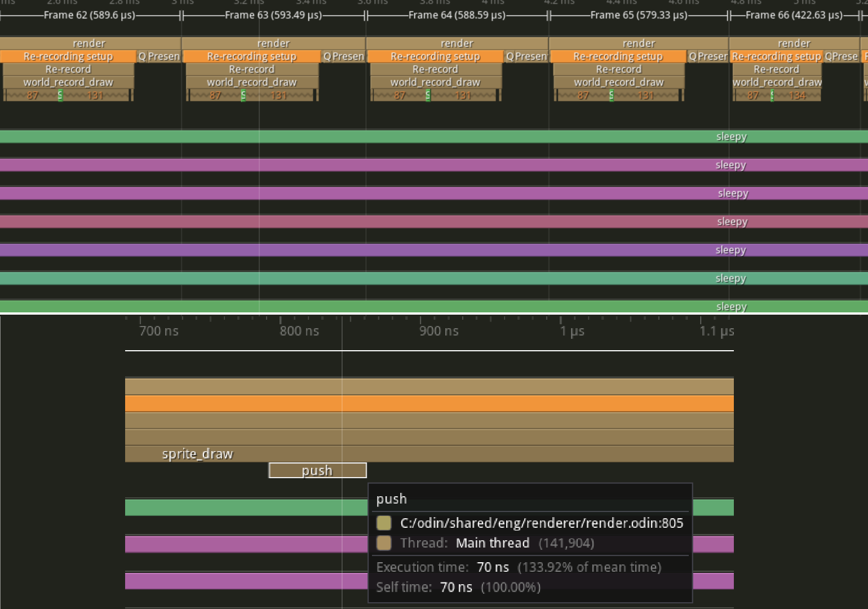
Task: Select the Frame 62 header label
Action: point(90,15)
